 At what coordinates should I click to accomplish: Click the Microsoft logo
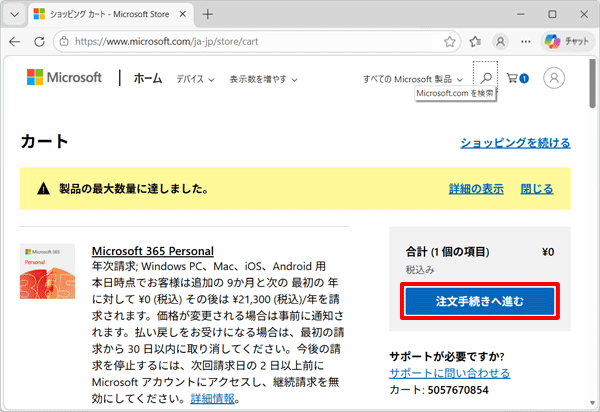point(64,78)
